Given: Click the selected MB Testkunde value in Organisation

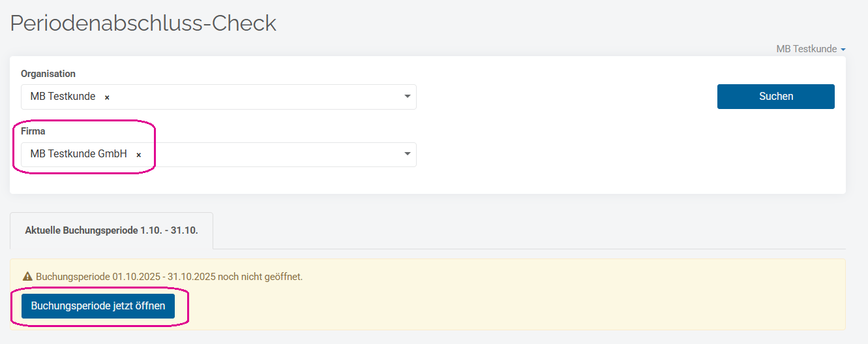Looking at the screenshot, I should click(x=63, y=97).
